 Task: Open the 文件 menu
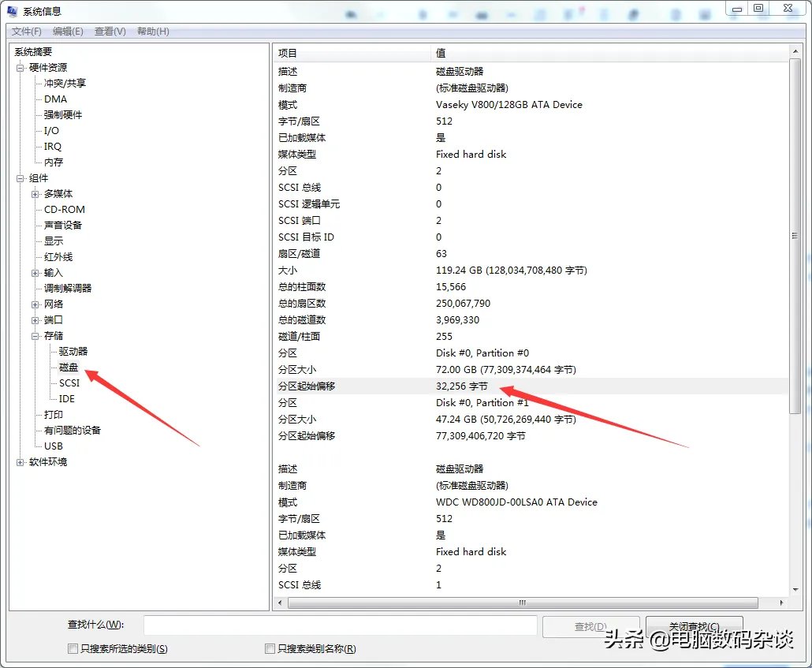click(x=27, y=32)
